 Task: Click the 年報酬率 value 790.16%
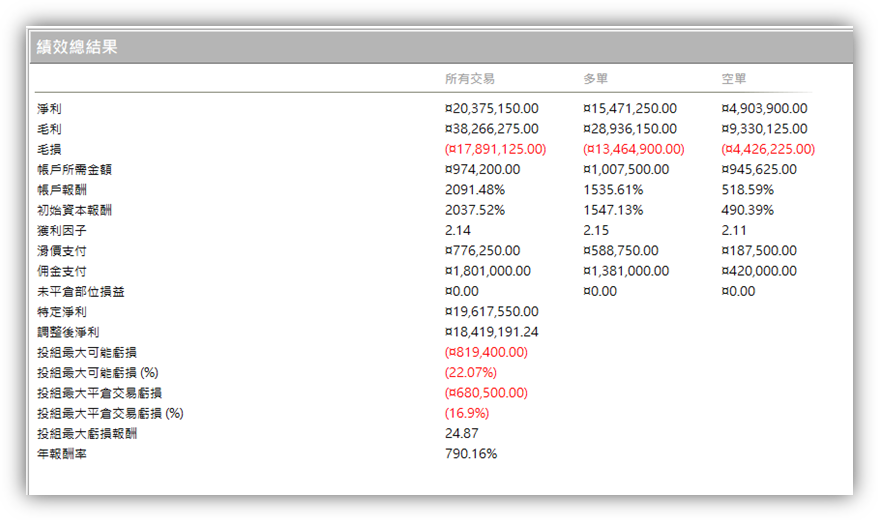click(471, 454)
